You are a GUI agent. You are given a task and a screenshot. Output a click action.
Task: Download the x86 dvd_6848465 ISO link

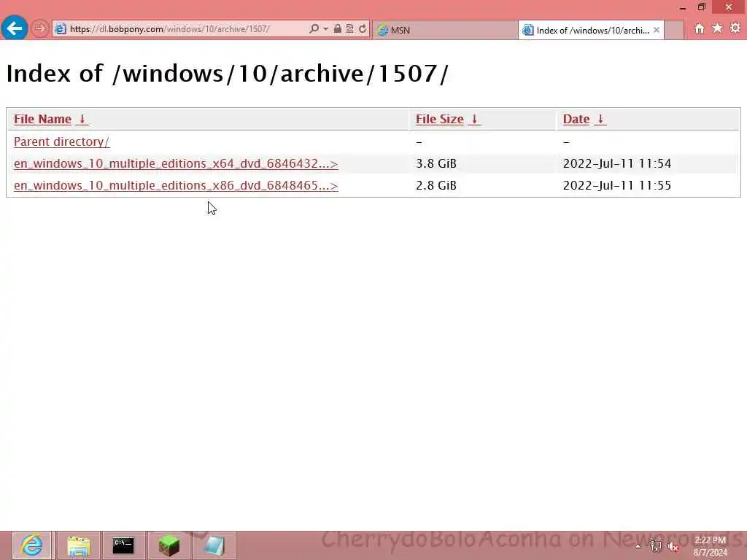[176, 185]
